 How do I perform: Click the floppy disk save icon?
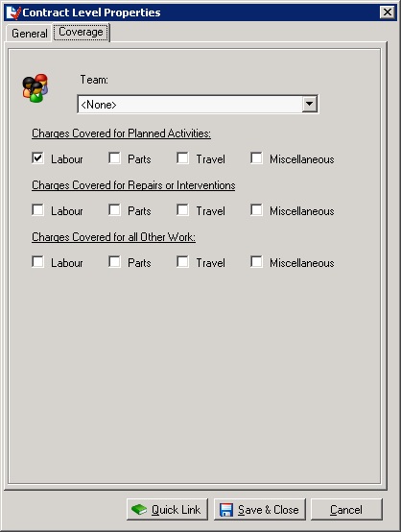coord(226,510)
